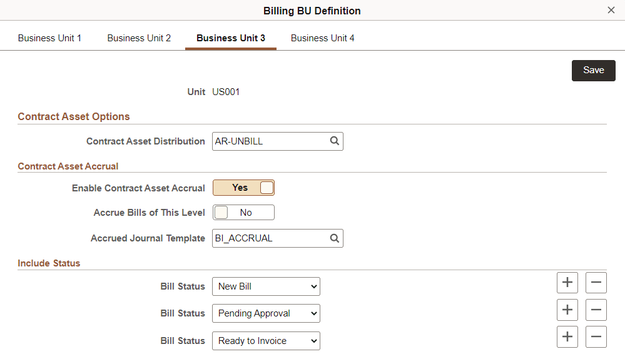Open the Business Unit 4 tab
The height and width of the screenshot is (364, 625).
(x=322, y=38)
